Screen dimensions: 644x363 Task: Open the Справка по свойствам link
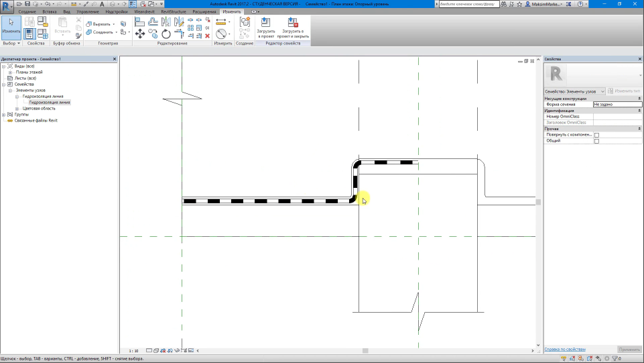point(565,350)
